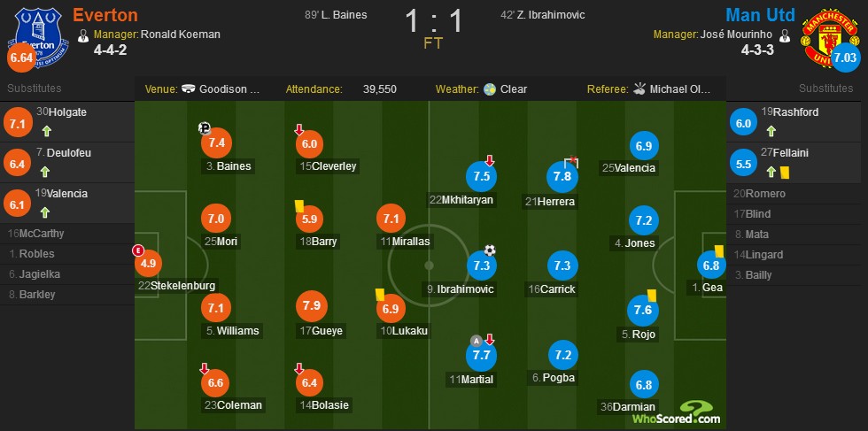Open the Everton team name link
The width and height of the screenshot is (868, 431).
(x=105, y=15)
